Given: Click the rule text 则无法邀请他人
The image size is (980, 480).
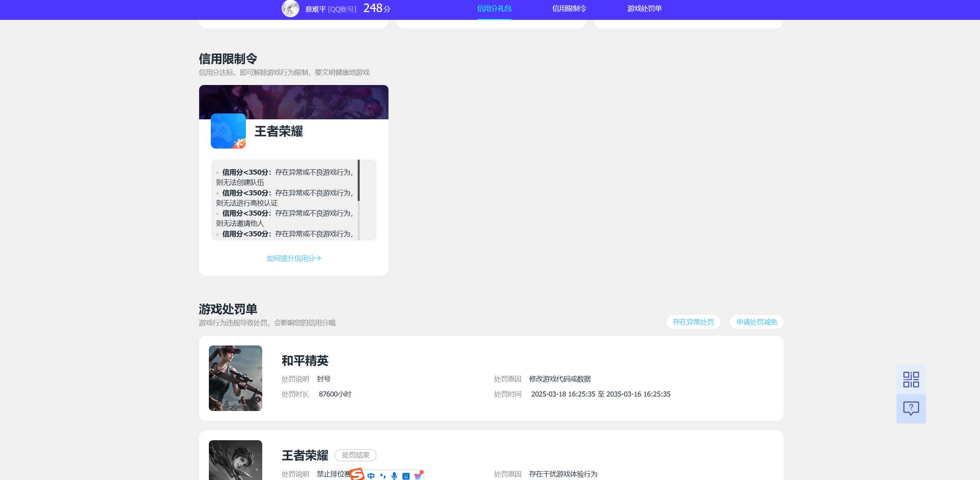Looking at the screenshot, I should tap(240, 223).
